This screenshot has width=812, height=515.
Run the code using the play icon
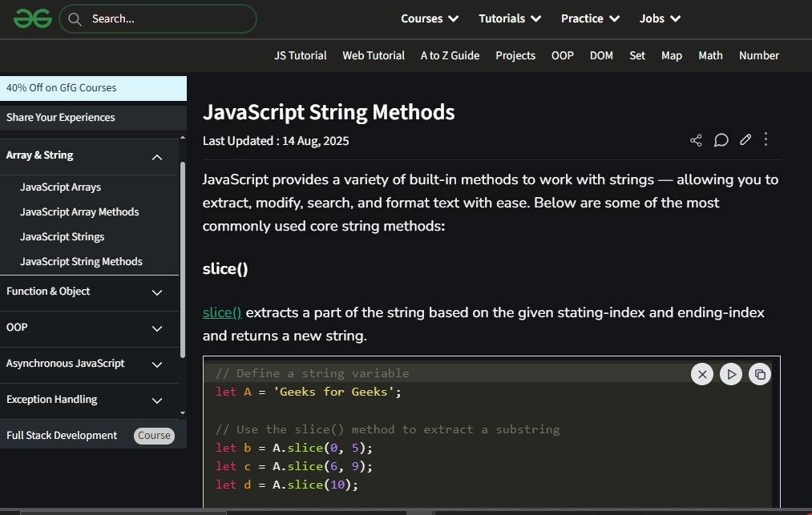(x=730, y=373)
